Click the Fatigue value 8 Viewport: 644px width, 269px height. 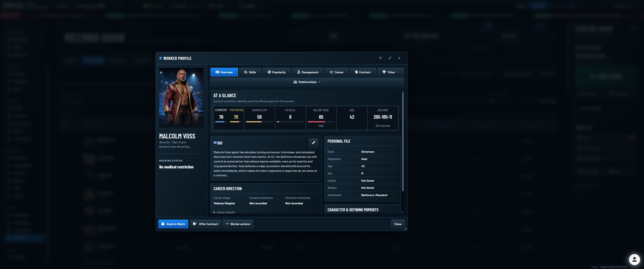[x=290, y=117]
